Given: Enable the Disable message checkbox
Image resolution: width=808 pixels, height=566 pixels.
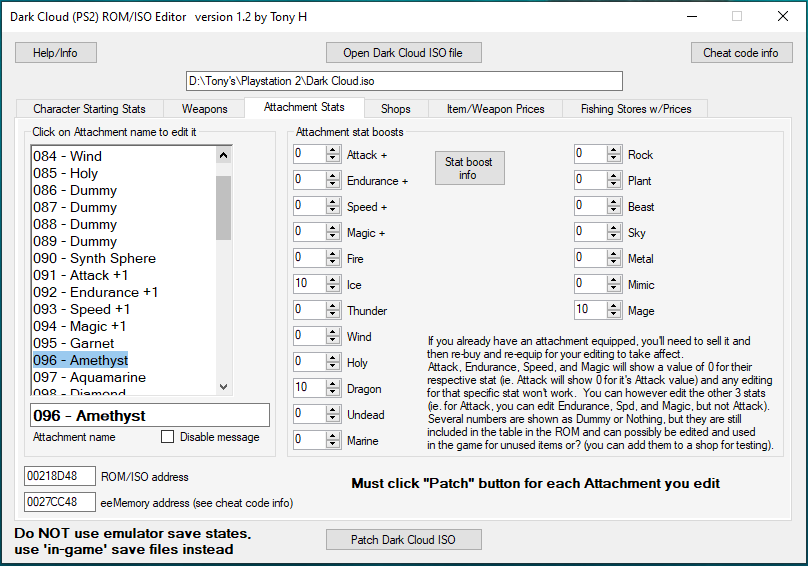Looking at the screenshot, I should (168, 437).
